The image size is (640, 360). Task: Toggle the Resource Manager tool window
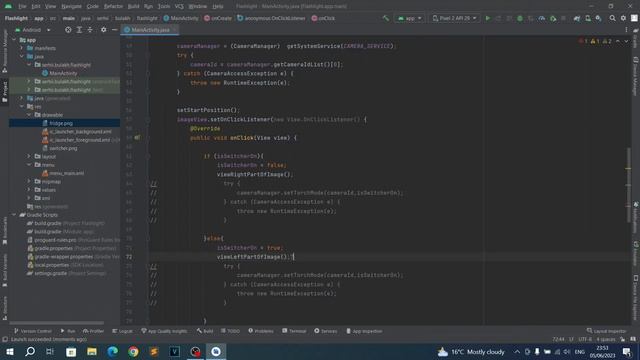[x=4, y=51]
